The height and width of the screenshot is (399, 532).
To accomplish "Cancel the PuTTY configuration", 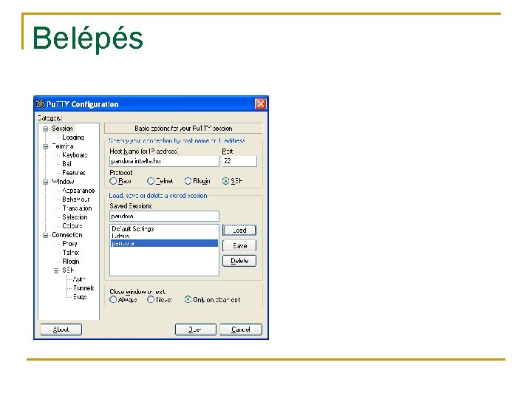I will (x=241, y=330).
